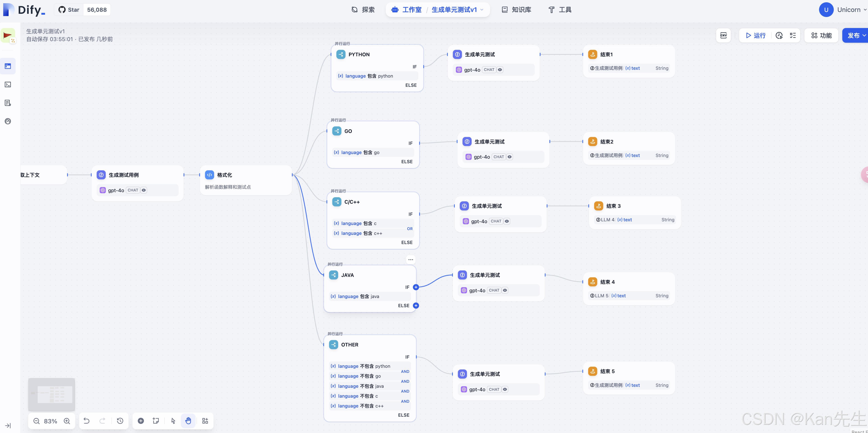The height and width of the screenshot is (433, 868).
Task: Expand the 发布 publish dropdown
Action: tap(864, 35)
